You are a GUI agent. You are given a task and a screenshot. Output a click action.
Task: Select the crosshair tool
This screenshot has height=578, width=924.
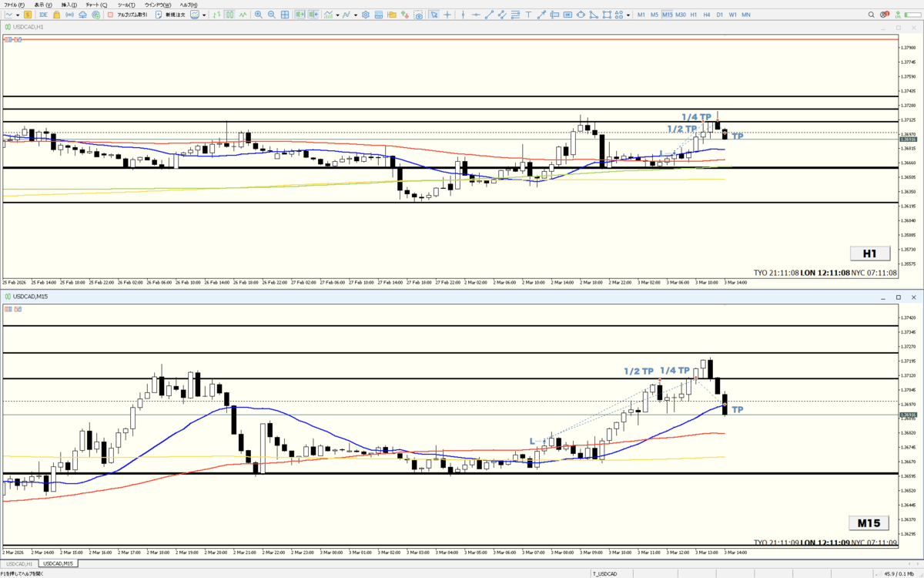447,15
